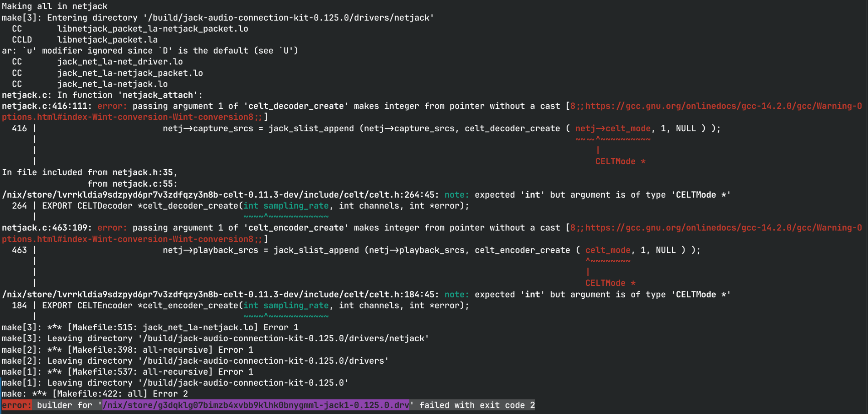Viewport: 868px width, 414px height.
Task: Click the 'Making all in netjack' line
Action: pos(55,6)
